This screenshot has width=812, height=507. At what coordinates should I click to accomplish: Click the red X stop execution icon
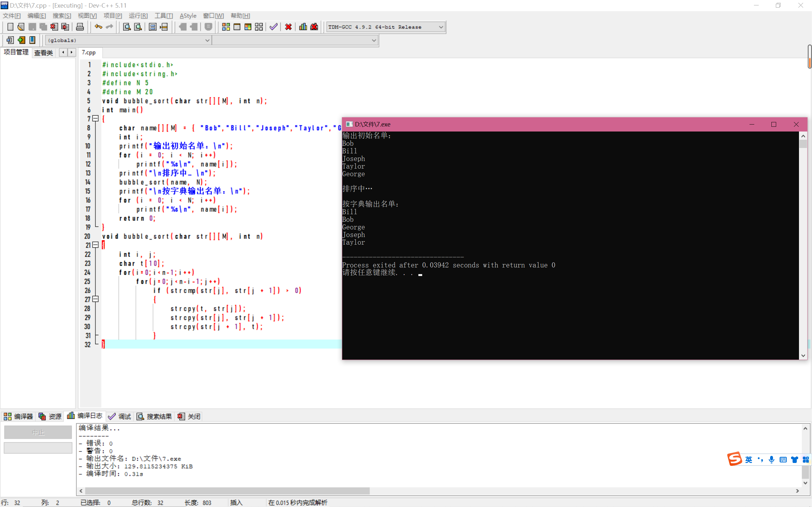288,27
